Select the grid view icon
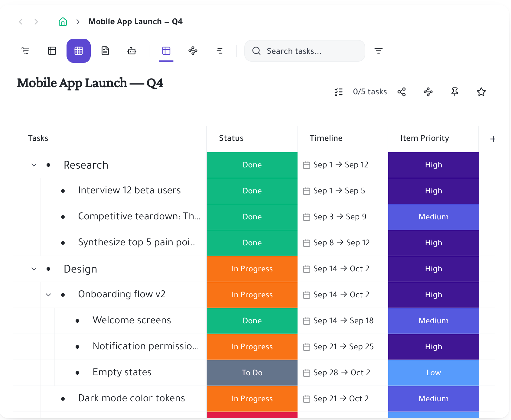The width and height of the screenshot is (511, 420). 79,51
